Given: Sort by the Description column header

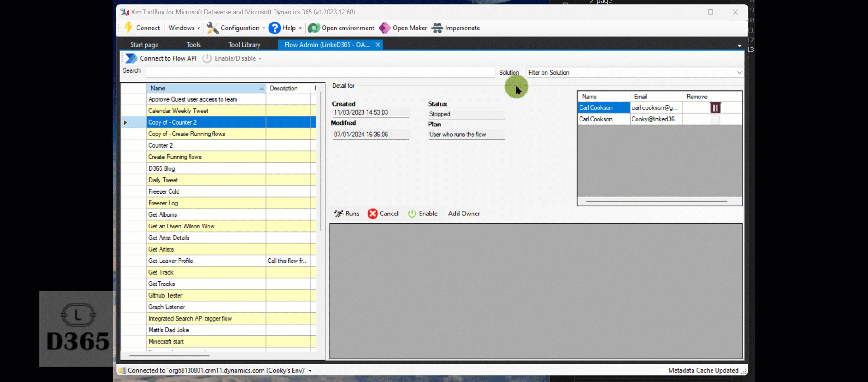Looking at the screenshot, I should coord(288,88).
